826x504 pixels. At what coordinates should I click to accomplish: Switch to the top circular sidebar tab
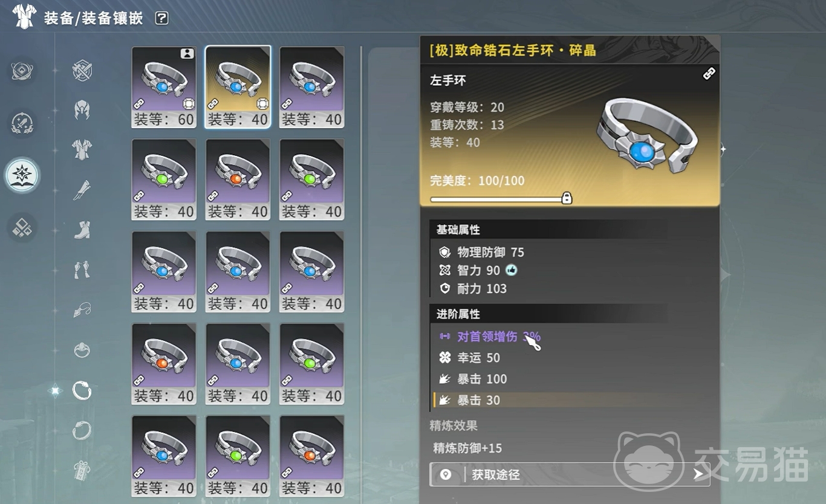tap(22, 71)
